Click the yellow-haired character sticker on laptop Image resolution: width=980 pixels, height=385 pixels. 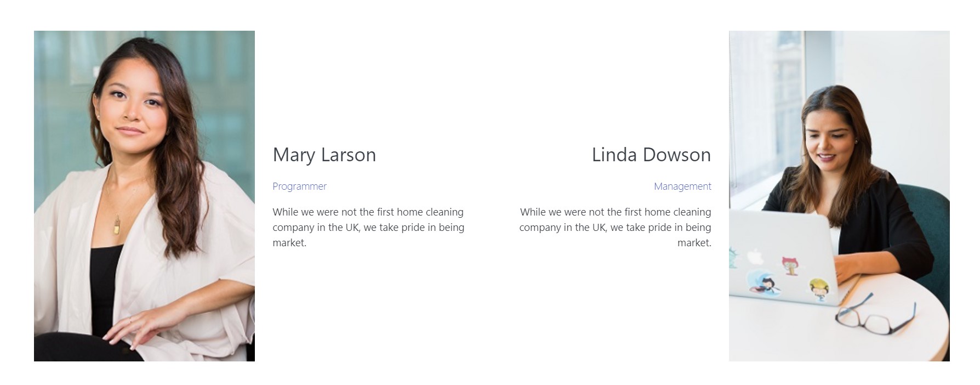pyautogui.click(x=818, y=289)
